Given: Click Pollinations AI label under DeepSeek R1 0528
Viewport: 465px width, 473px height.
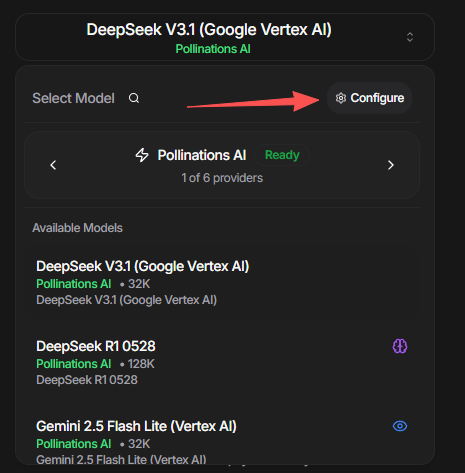Looking at the screenshot, I should coord(74,364).
